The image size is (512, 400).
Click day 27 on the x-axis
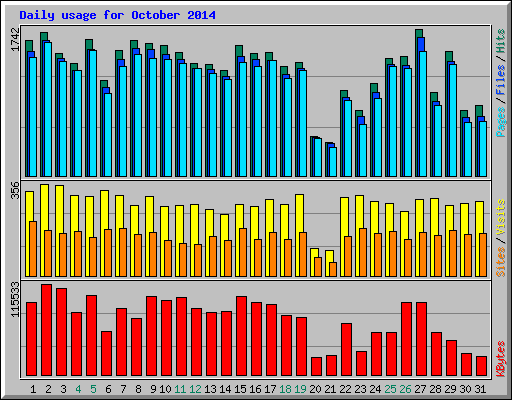(420, 389)
